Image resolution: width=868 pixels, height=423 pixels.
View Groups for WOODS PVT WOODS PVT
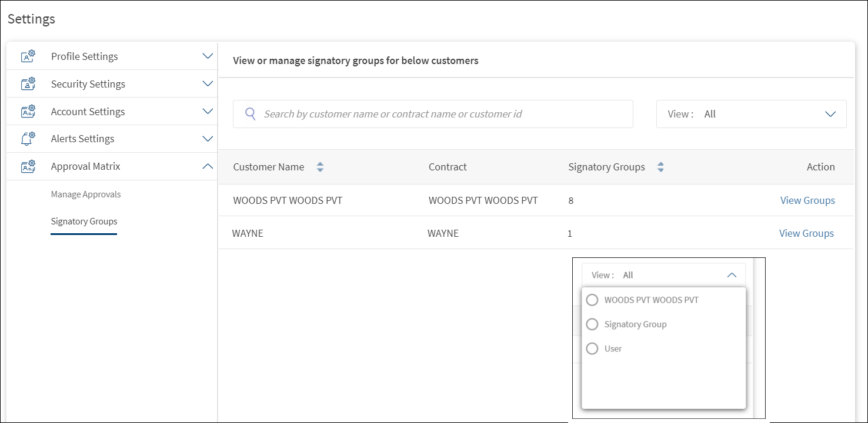click(x=807, y=200)
